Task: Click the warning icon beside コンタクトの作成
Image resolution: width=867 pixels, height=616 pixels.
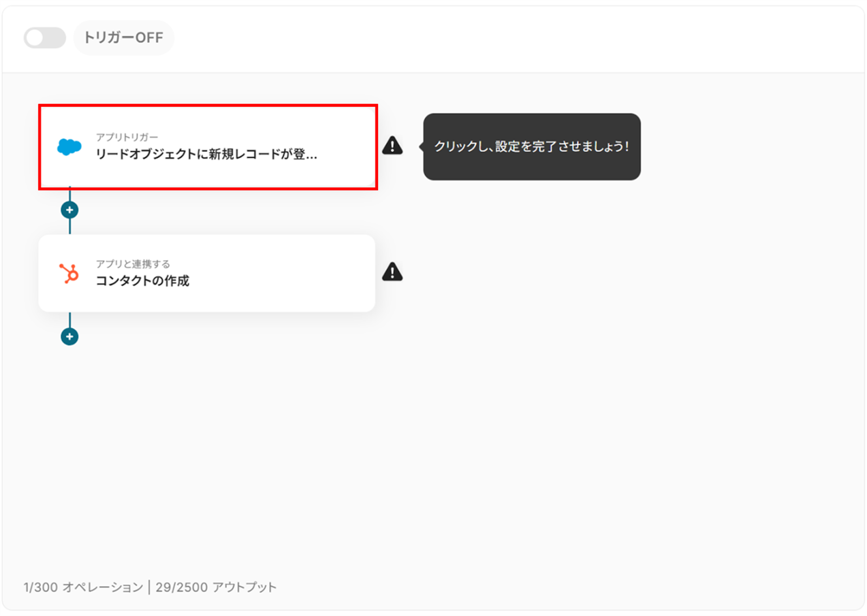Action: coord(392,271)
